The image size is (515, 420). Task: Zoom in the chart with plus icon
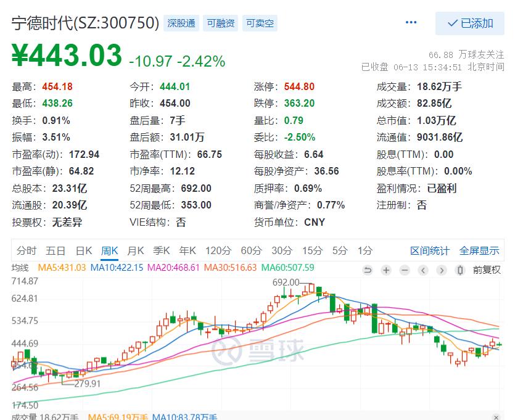coord(386,270)
